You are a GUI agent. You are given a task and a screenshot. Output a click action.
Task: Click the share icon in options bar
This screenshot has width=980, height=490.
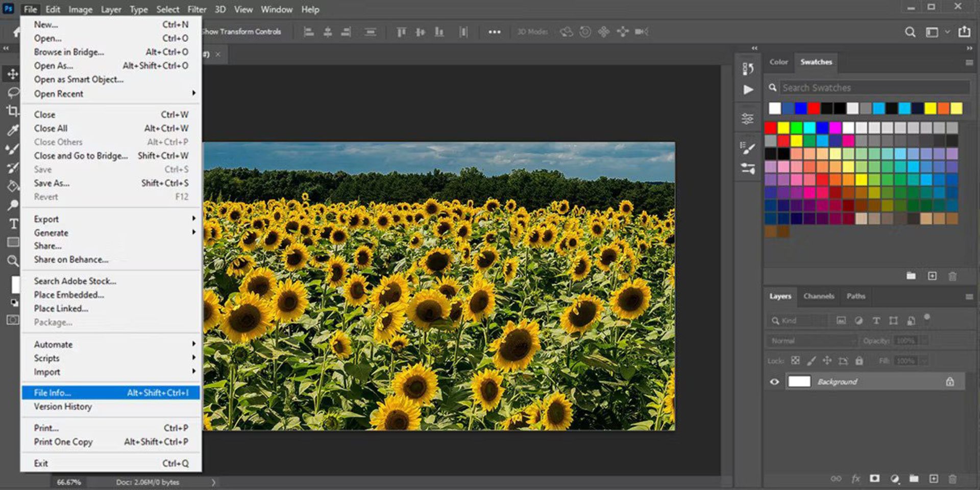[x=964, y=32]
